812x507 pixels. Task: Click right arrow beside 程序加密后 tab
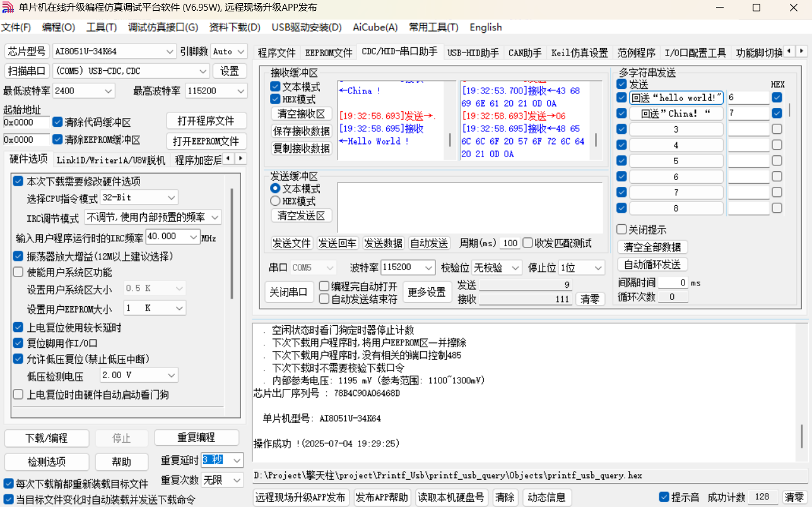(240, 158)
